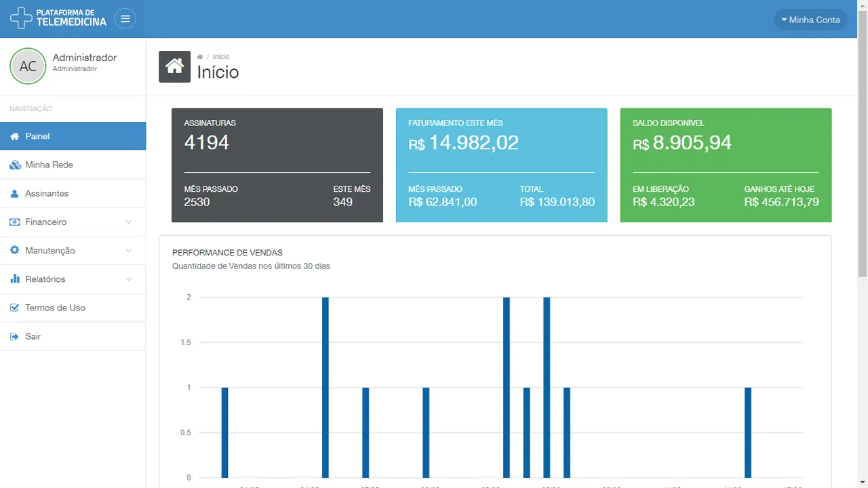Click the R$ 4.320,23 em liberação value
The height and width of the screenshot is (488, 868).
coord(664,202)
